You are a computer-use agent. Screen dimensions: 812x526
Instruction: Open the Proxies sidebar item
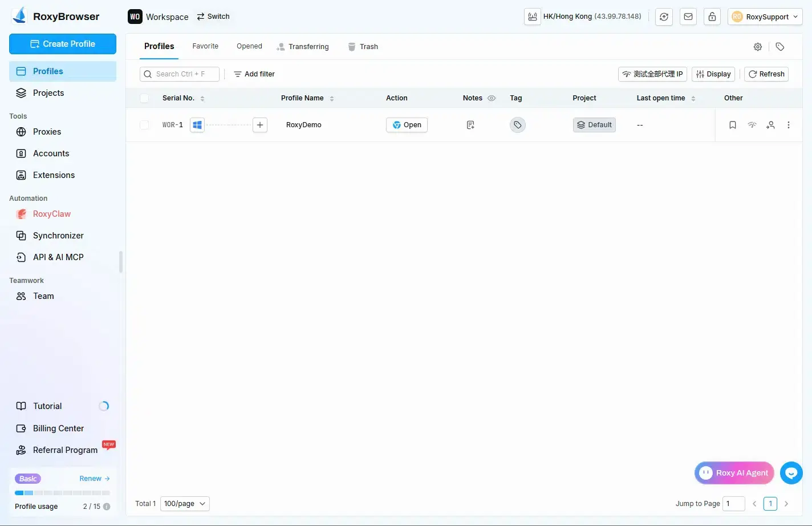[x=47, y=132]
